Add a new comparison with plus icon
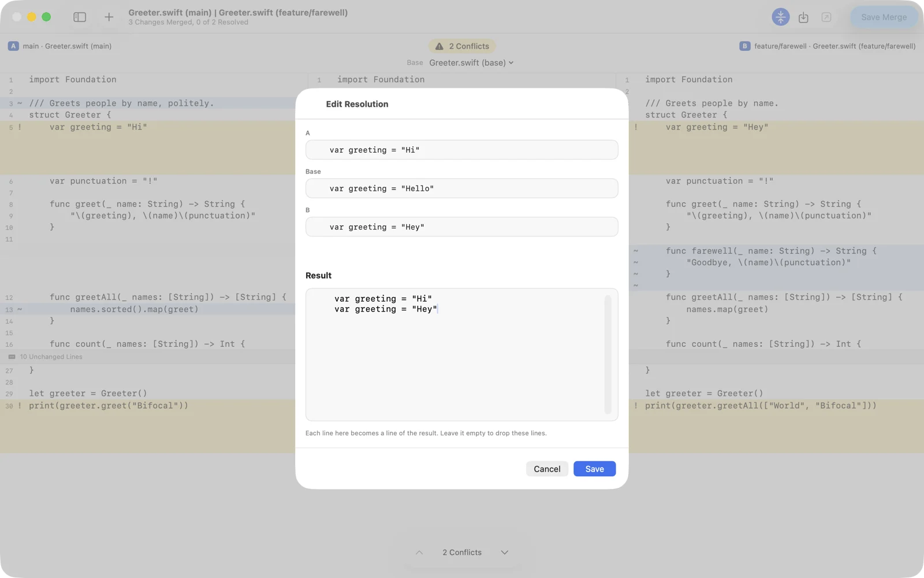Viewport: 924px width, 578px height. pyautogui.click(x=109, y=17)
